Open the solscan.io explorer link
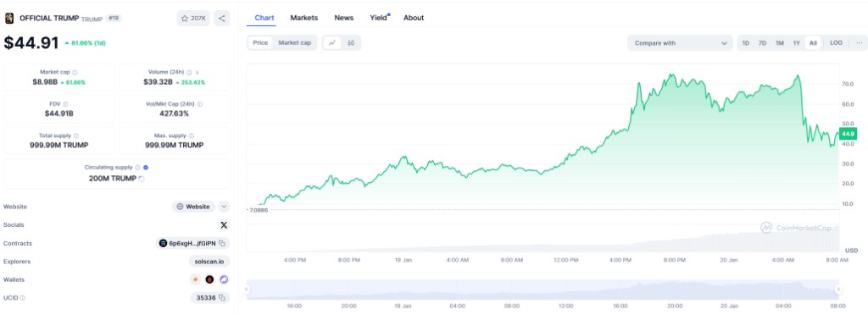 pos(209,262)
